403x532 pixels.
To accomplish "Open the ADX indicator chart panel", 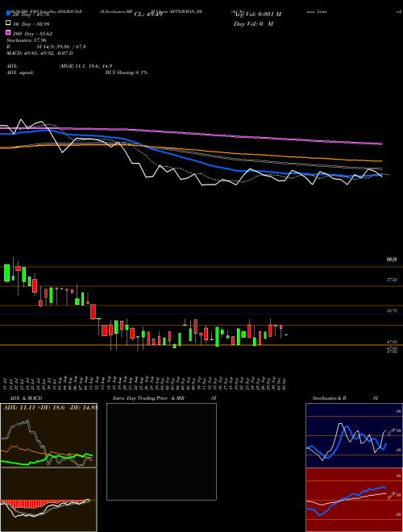I will [48, 435].
